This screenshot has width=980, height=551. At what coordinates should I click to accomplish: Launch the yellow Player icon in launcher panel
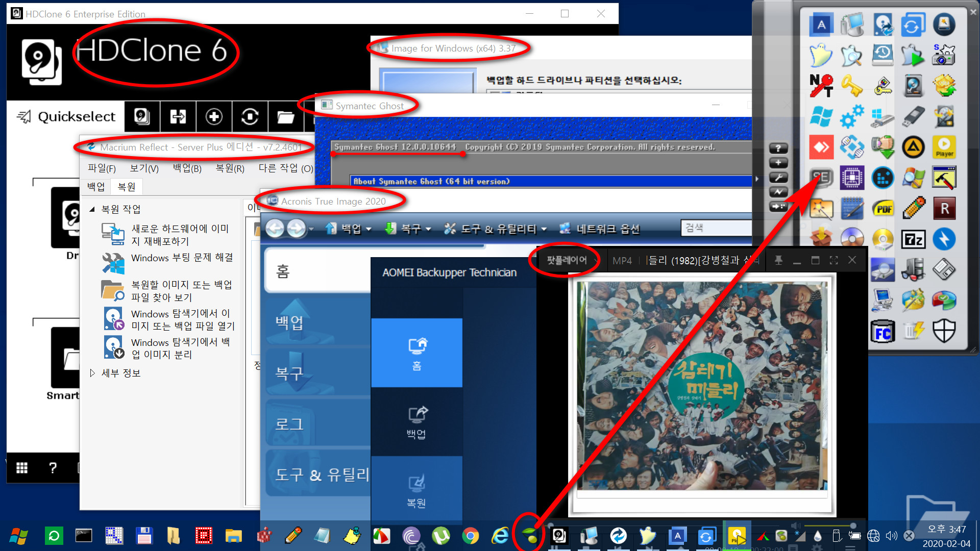(x=944, y=147)
